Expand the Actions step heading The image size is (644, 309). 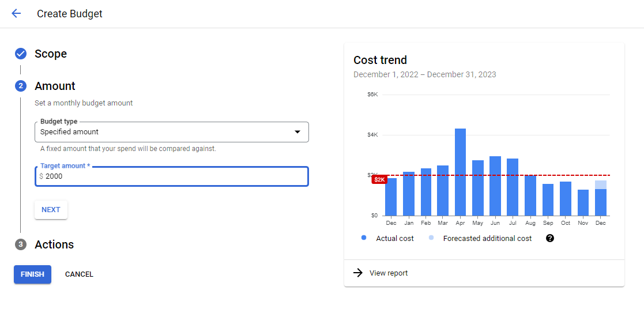(54, 245)
